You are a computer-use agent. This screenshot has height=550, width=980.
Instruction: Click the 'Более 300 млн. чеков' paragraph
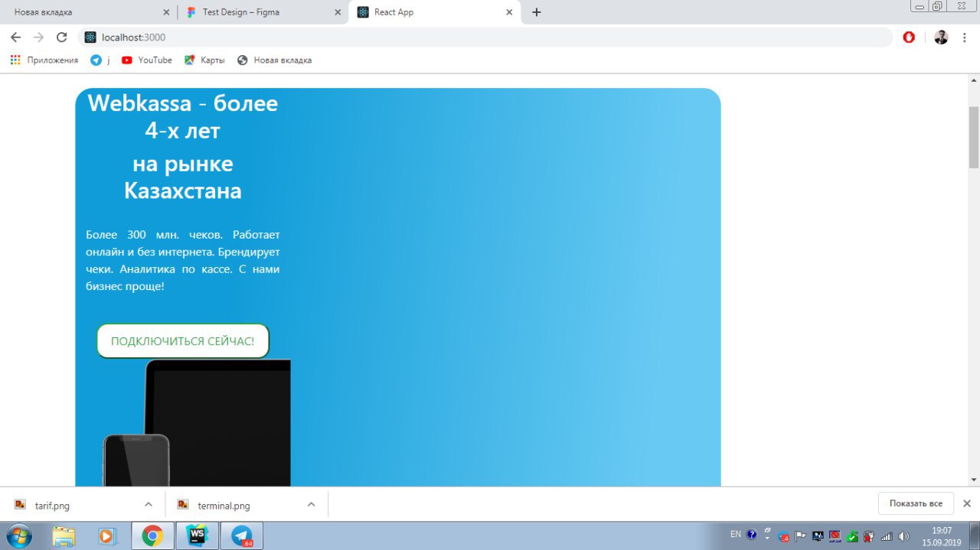(x=183, y=260)
